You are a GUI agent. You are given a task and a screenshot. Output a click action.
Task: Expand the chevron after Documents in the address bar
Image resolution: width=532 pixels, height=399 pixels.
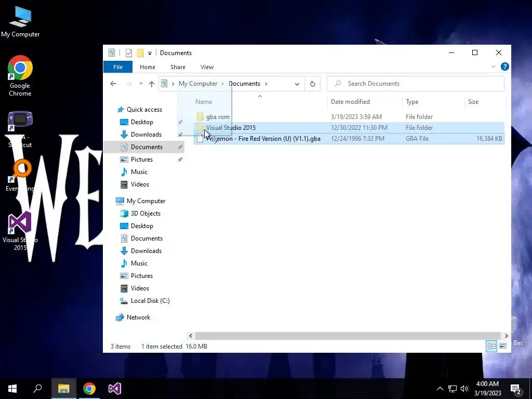[266, 84]
